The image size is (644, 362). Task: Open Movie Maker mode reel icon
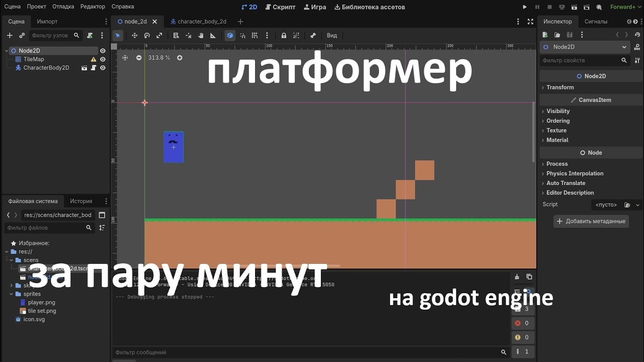[x=599, y=7]
